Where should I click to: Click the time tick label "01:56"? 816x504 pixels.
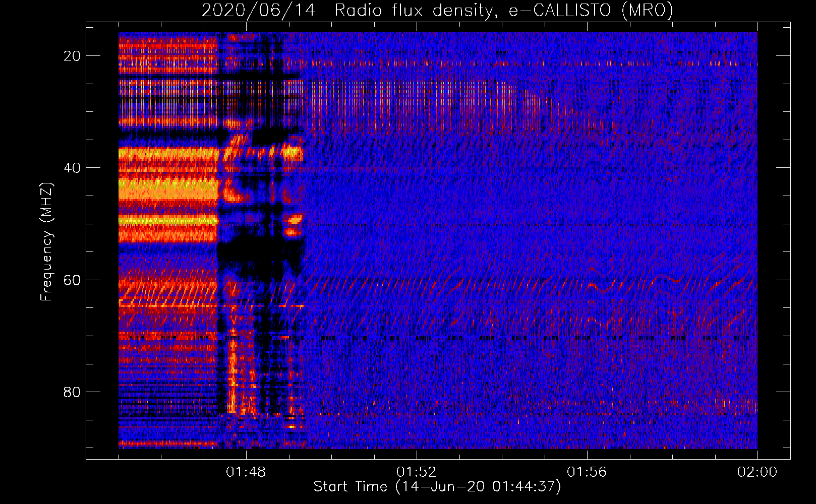click(x=587, y=472)
